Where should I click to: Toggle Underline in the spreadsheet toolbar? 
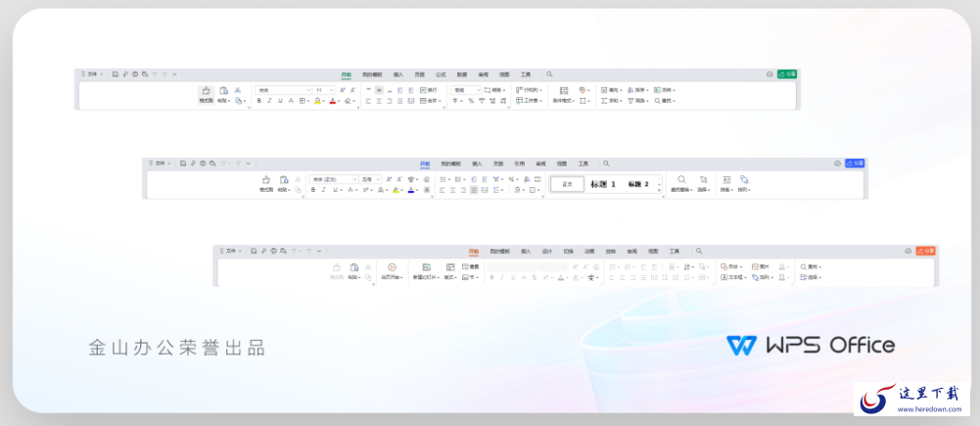click(280, 101)
